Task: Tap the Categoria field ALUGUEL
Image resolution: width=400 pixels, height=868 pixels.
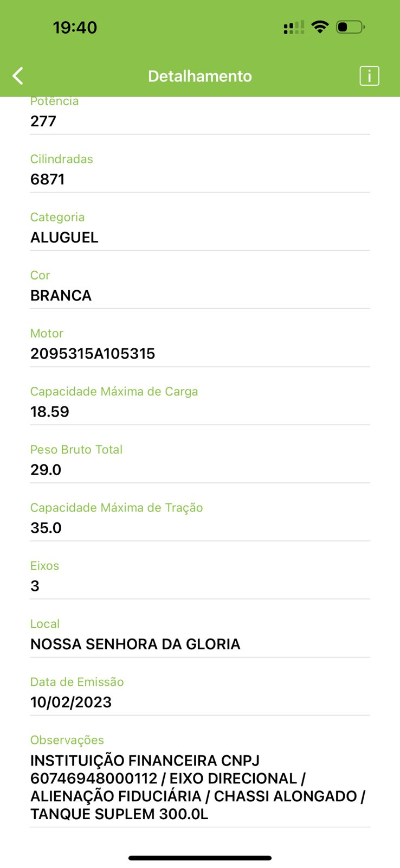Action: (x=64, y=237)
